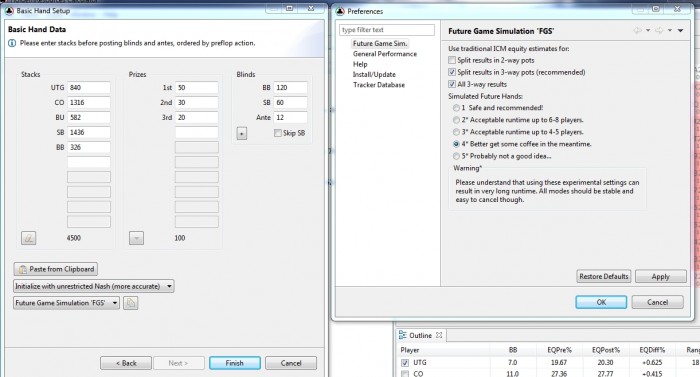
Task: Select 2* acceptable runtime 6-8 players
Action: [456, 120]
